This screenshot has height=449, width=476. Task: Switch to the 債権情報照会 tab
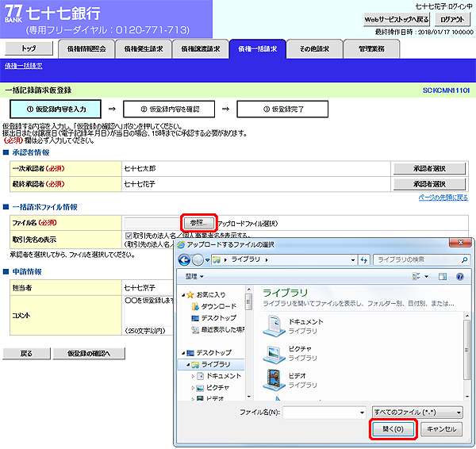86,49
